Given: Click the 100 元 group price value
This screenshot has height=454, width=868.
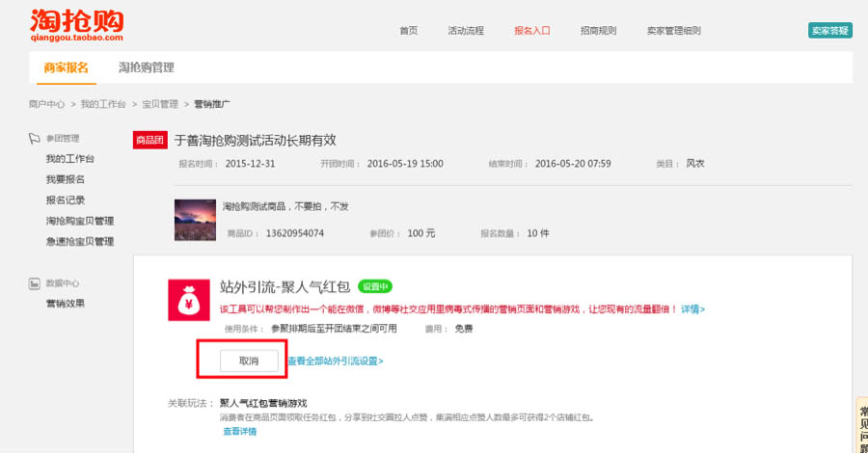Looking at the screenshot, I should pyautogui.click(x=421, y=233).
